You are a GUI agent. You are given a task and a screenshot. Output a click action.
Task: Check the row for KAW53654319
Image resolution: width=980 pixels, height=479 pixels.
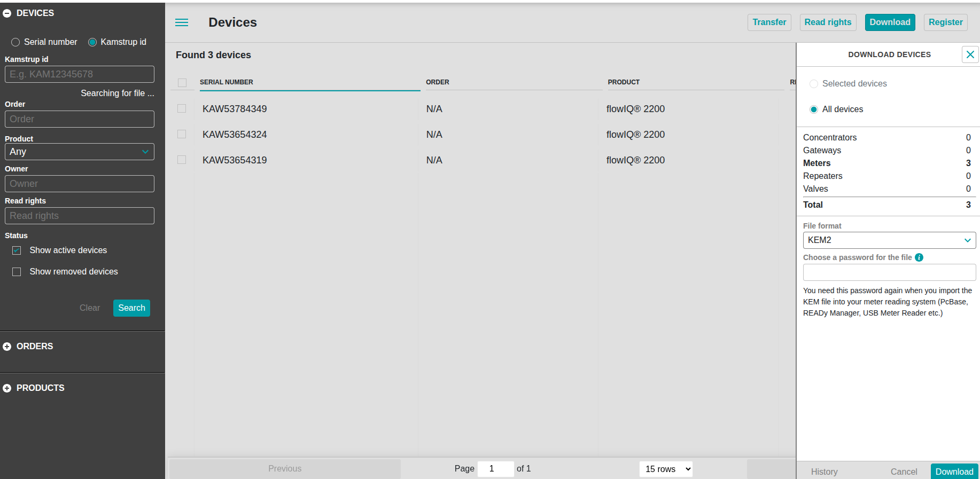[182, 160]
